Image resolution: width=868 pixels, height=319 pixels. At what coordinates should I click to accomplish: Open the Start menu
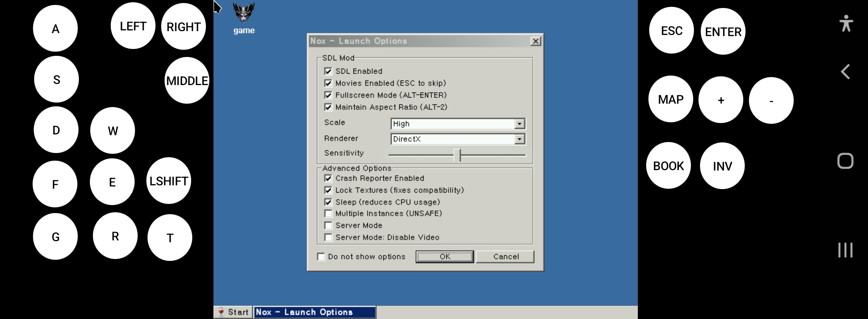[233, 312]
